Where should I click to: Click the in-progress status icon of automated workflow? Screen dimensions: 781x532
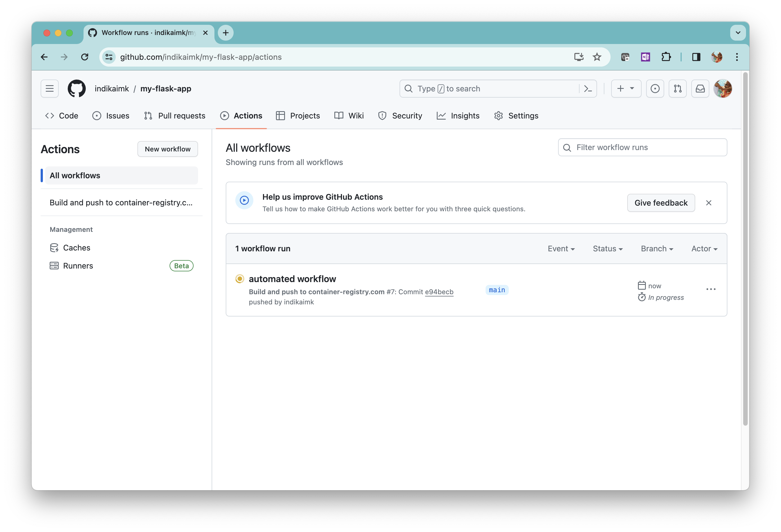(x=240, y=279)
